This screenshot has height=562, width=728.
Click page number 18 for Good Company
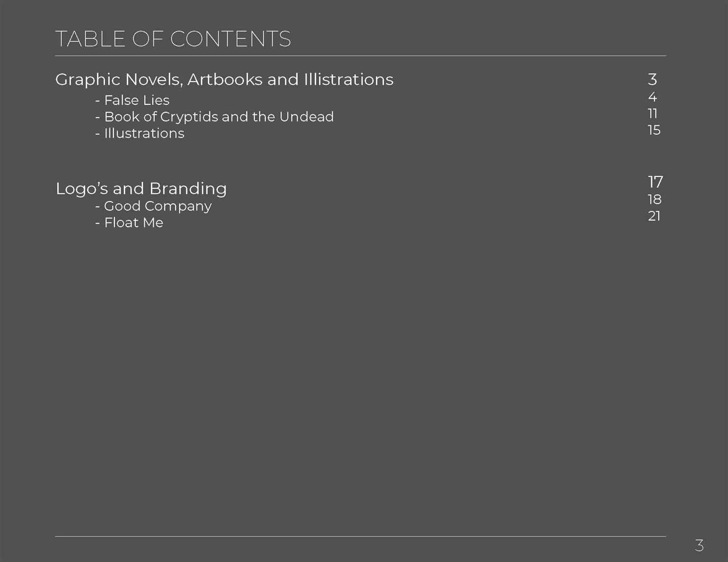(654, 200)
